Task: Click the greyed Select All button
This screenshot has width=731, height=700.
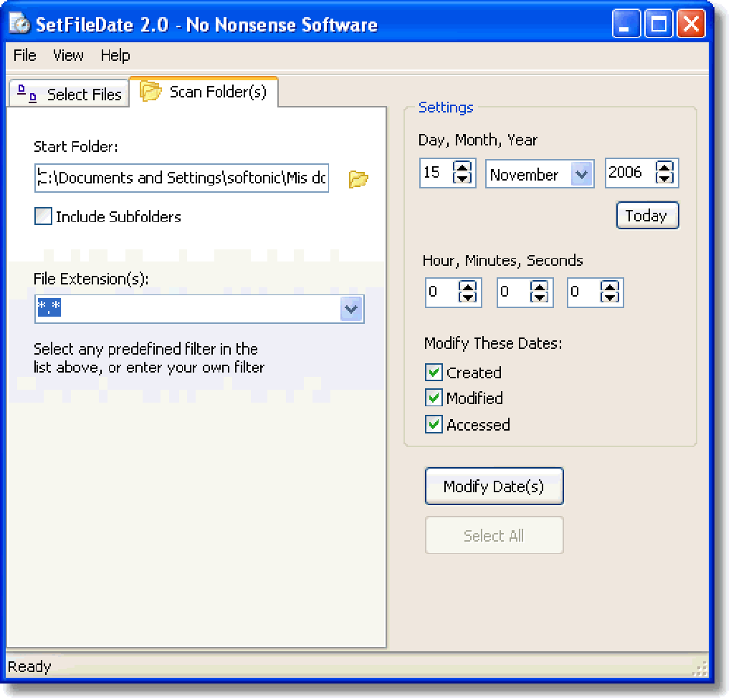Action: pyautogui.click(x=494, y=535)
